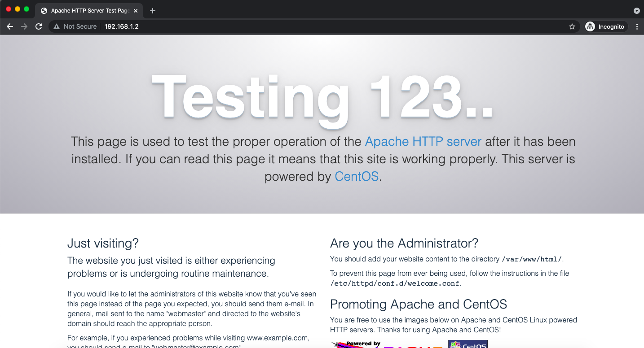The height and width of the screenshot is (348, 644).
Task: Follow the CentOS link
Action: [x=357, y=177]
